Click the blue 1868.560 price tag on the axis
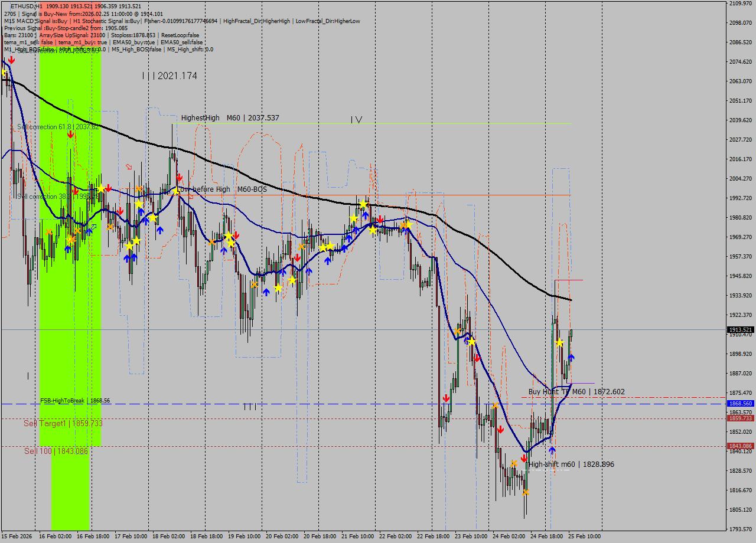 [740, 404]
